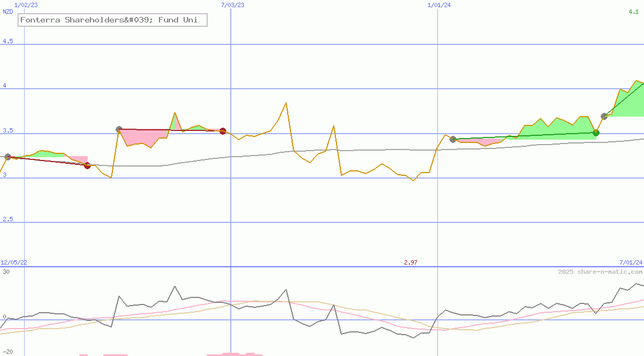Select the 1/02/23 date label
Image resolution: width=644 pixels, height=356 pixels.
(26, 5)
